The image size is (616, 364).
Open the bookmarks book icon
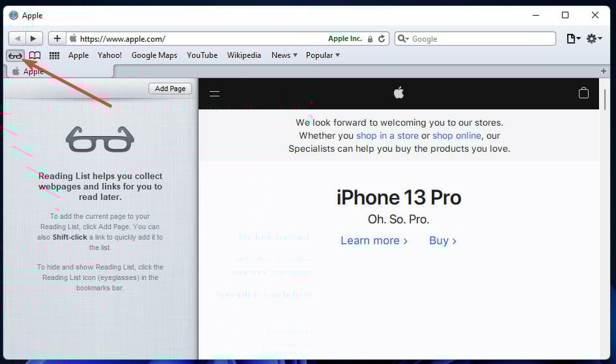(x=35, y=56)
